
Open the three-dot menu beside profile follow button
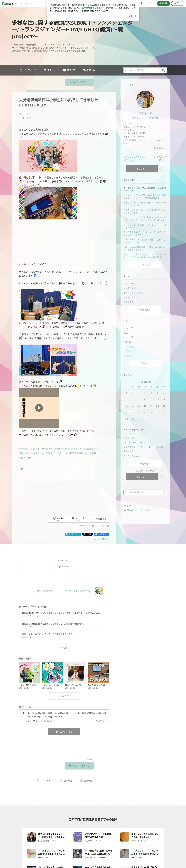point(162,169)
